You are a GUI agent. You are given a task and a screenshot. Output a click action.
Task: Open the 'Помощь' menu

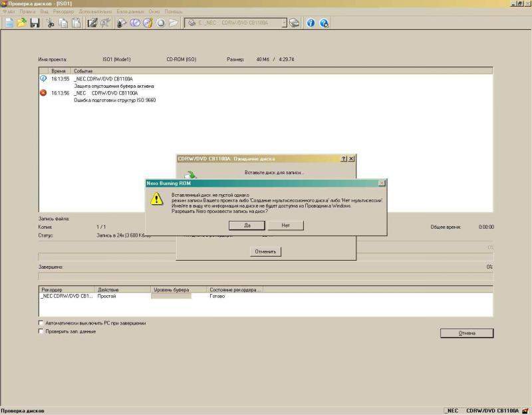tap(174, 12)
